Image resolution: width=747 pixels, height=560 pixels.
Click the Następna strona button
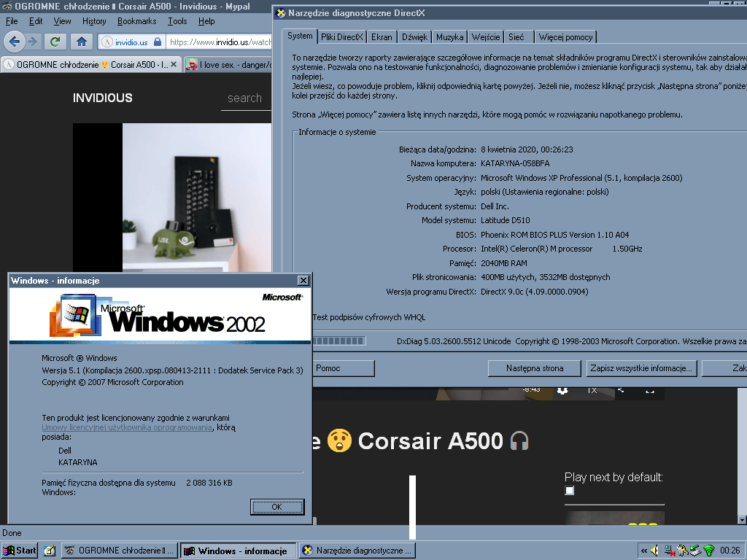(535, 368)
